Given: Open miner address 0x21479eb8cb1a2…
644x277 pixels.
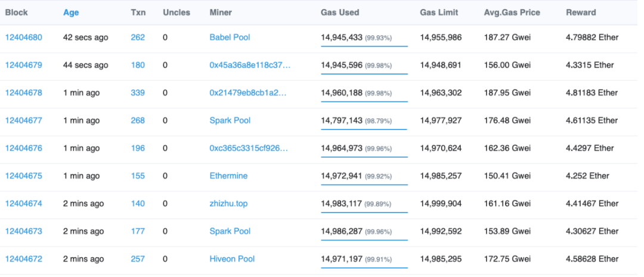Looking at the screenshot, I should click(x=248, y=93).
